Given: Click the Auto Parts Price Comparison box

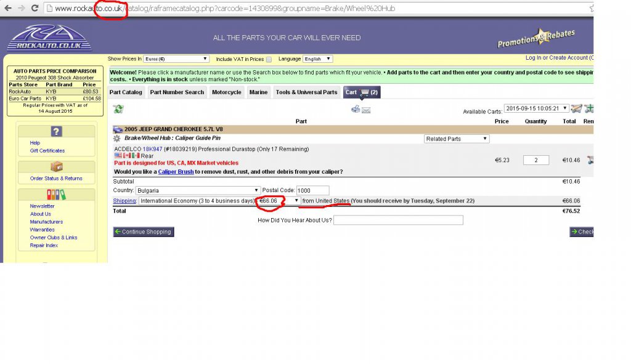Looking at the screenshot, I should (x=55, y=91).
